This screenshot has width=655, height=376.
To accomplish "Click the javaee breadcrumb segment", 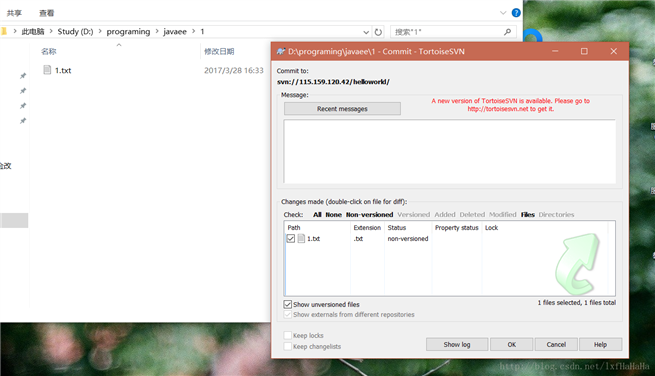I will (175, 31).
